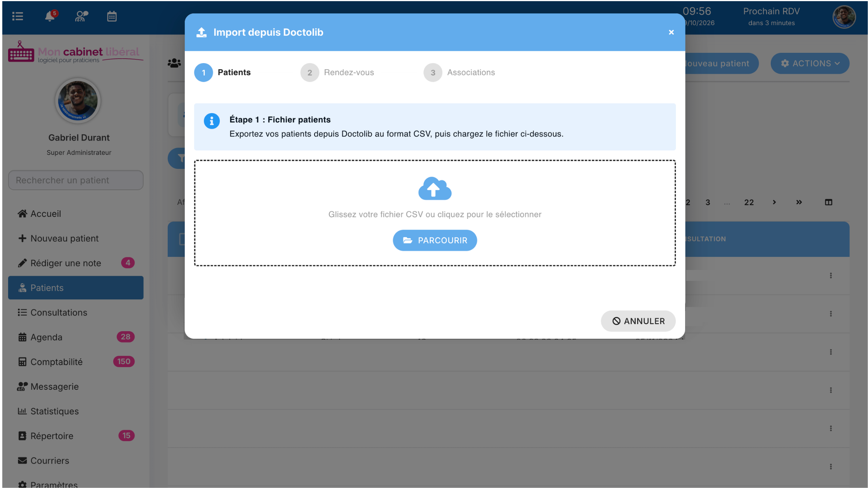Open Rédiger une note in the sidebar
This screenshot has height=488, width=868.
[76, 263]
